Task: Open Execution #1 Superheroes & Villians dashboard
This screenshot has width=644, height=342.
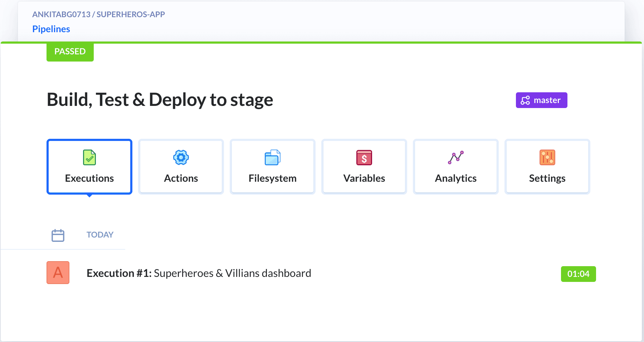Action: (199, 273)
